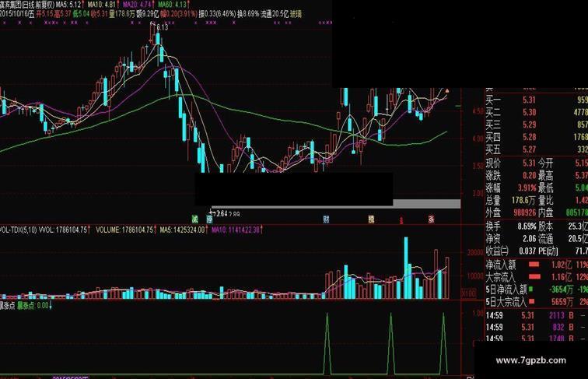Screen dimensions: 588x379
Task: Click the 财 financial report marker
Action: (326, 219)
